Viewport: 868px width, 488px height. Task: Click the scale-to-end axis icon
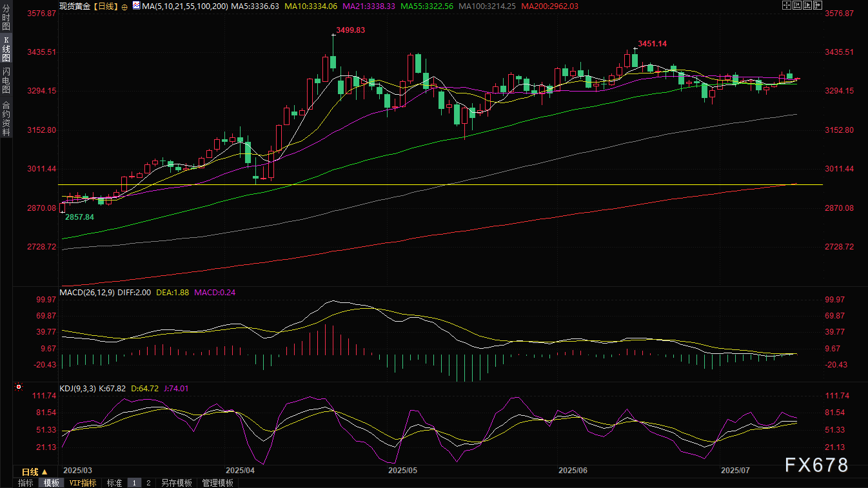point(796,6)
